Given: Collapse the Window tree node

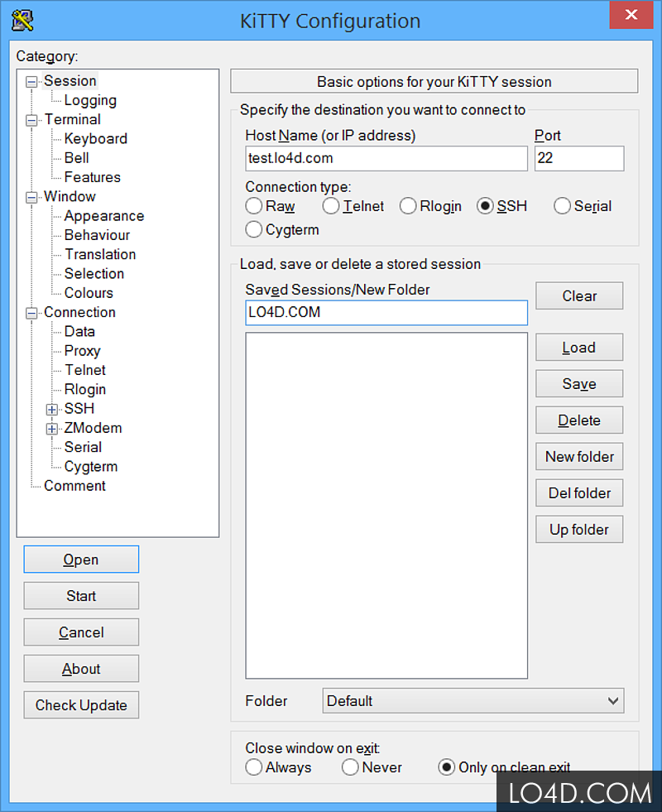Looking at the screenshot, I should point(31,197).
